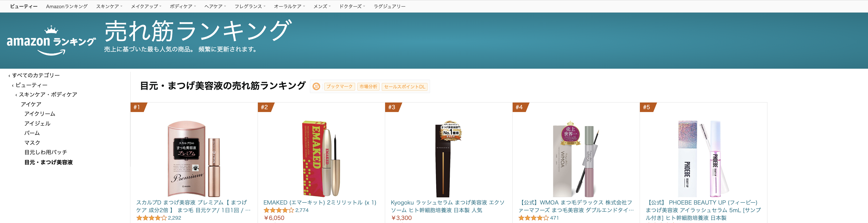
Task: Select アイジェル category
Action: point(37,124)
